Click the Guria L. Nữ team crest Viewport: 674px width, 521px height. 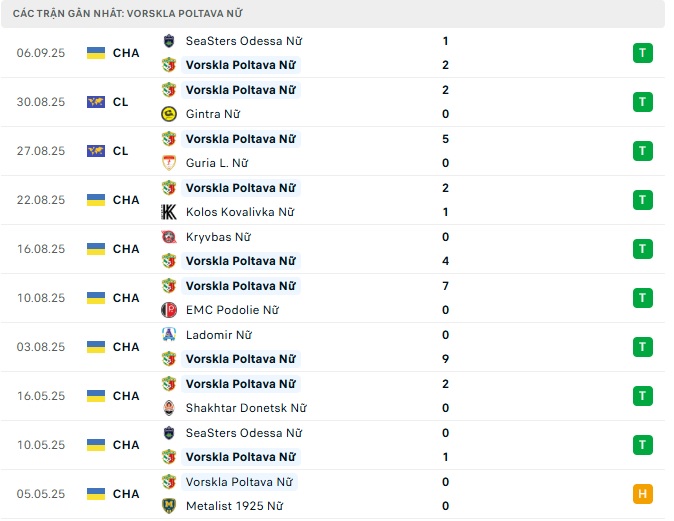point(169,163)
